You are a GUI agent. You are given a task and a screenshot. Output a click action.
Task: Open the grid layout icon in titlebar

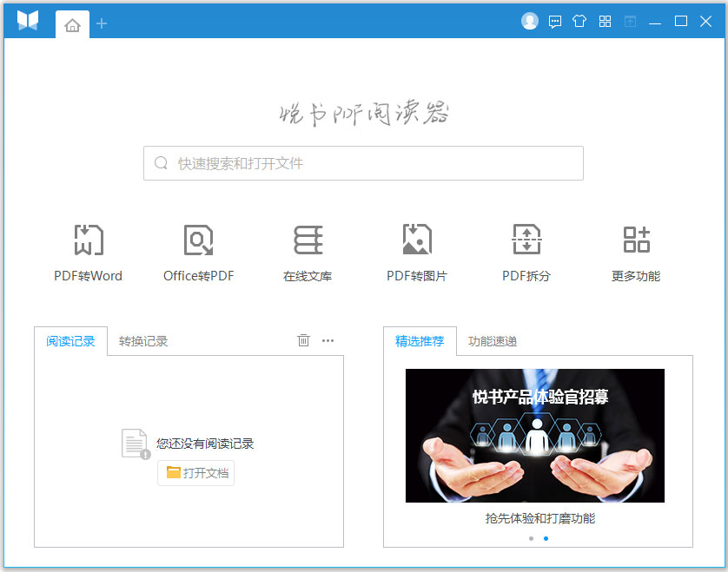(605, 21)
